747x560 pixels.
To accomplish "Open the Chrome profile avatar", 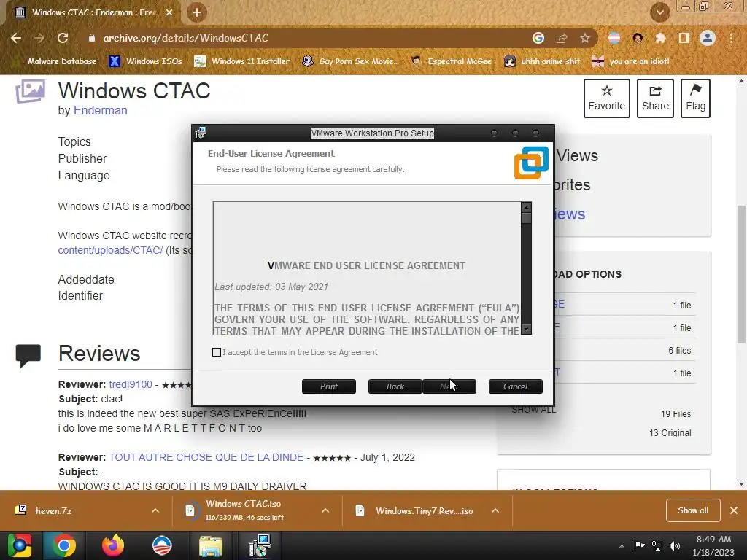I will [708, 38].
